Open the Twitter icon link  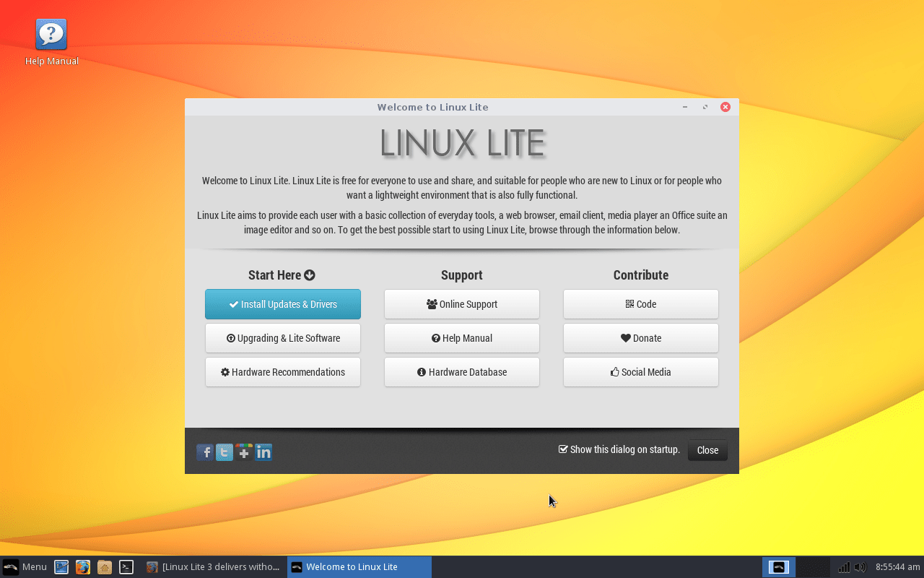pos(225,452)
